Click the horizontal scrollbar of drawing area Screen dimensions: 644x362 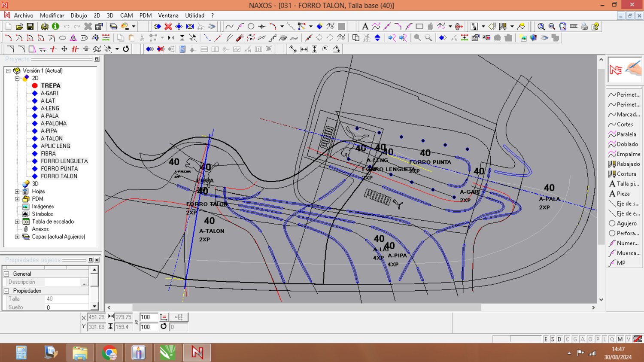[307, 308]
